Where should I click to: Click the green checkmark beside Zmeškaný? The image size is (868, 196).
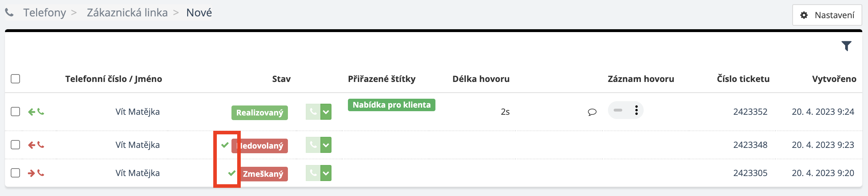[x=232, y=173]
